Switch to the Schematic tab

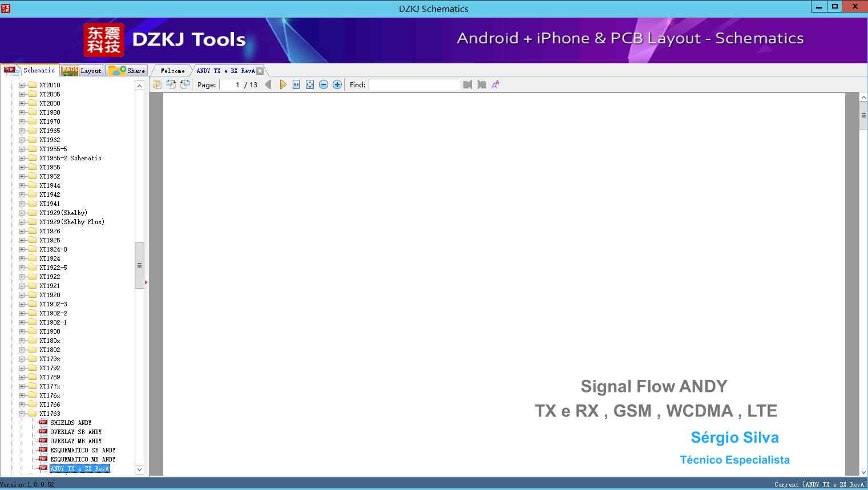(30, 70)
